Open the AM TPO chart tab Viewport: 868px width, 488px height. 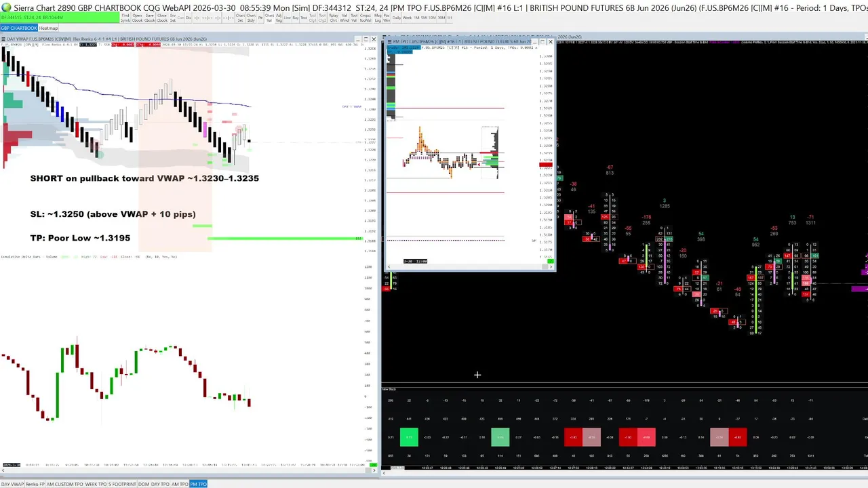(x=180, y=484)
